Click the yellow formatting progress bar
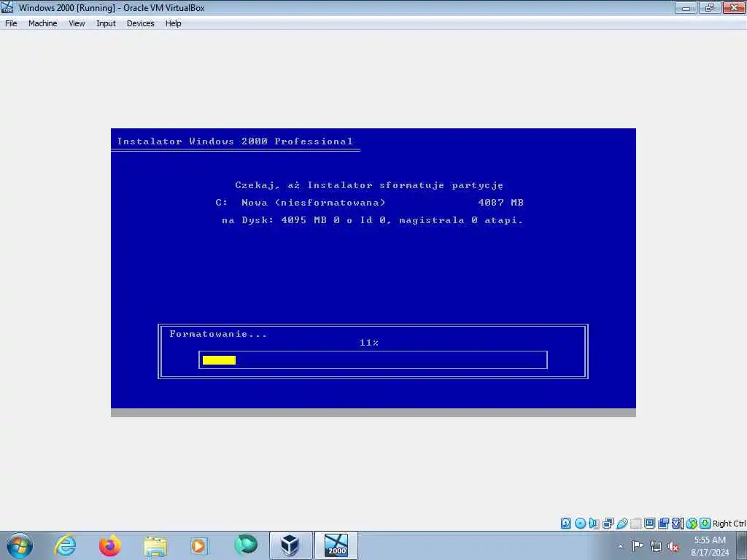 tap(219, 360)
